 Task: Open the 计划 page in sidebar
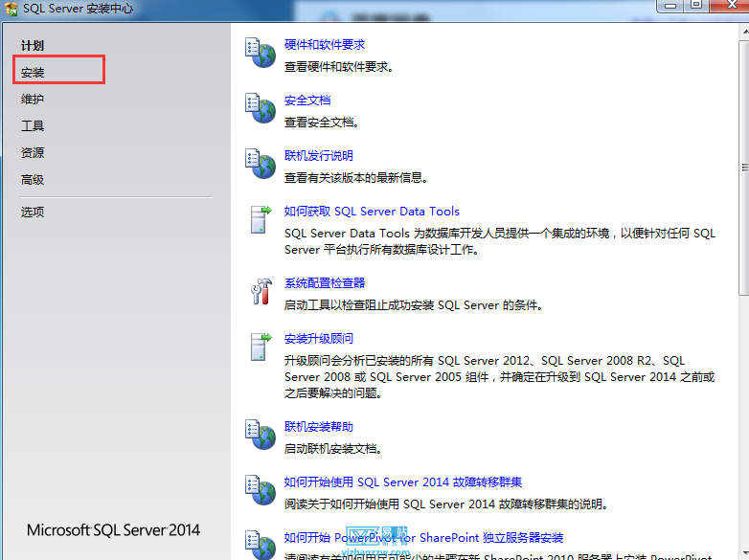pyautogui.click(x=33, y=46)
